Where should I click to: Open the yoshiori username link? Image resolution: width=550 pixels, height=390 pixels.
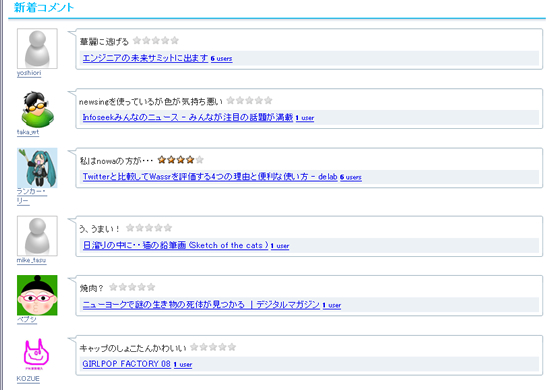29,73
